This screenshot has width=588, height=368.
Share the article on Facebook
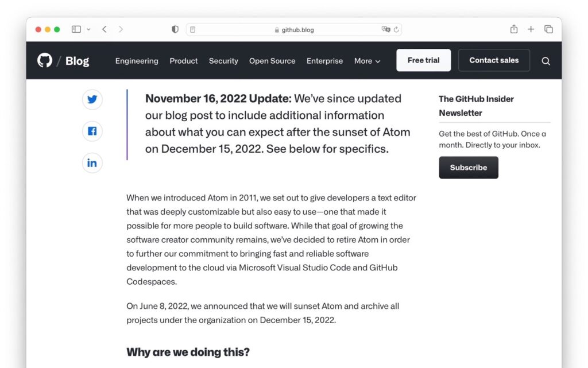coord(92,131)
